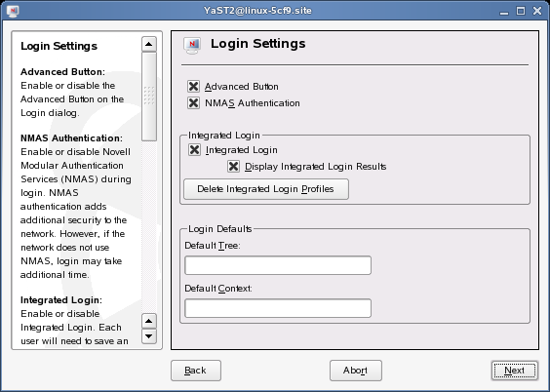Click the 'Default Tree:' label
This screenshot has width=550, height=392.
213,246
